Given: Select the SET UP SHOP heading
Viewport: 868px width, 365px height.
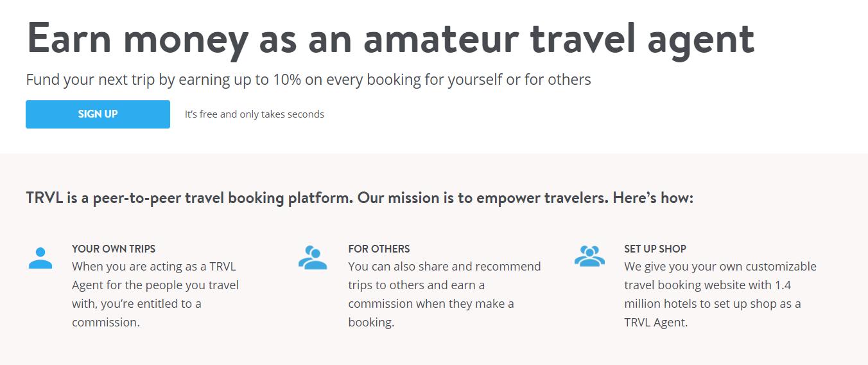Looking at the screenshot, I should point(655,249).
